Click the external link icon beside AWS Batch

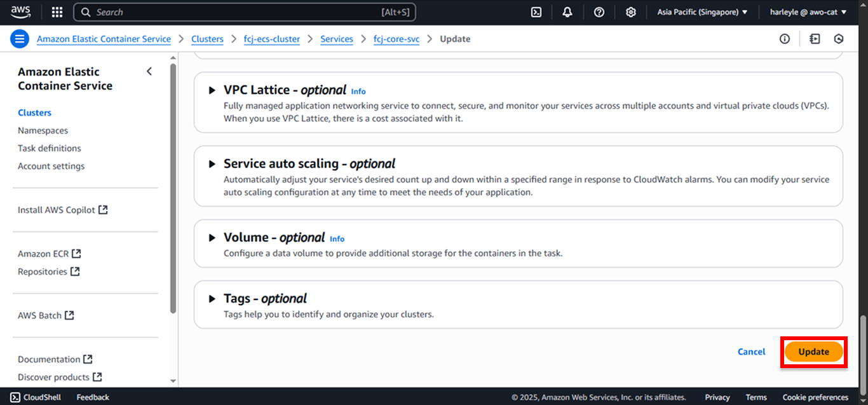coord(69,315)
